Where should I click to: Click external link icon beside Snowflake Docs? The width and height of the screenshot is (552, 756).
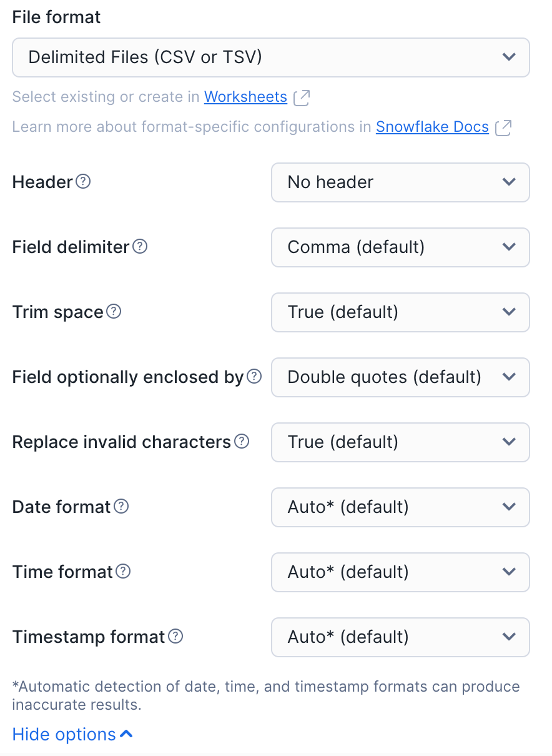point(503,127)
